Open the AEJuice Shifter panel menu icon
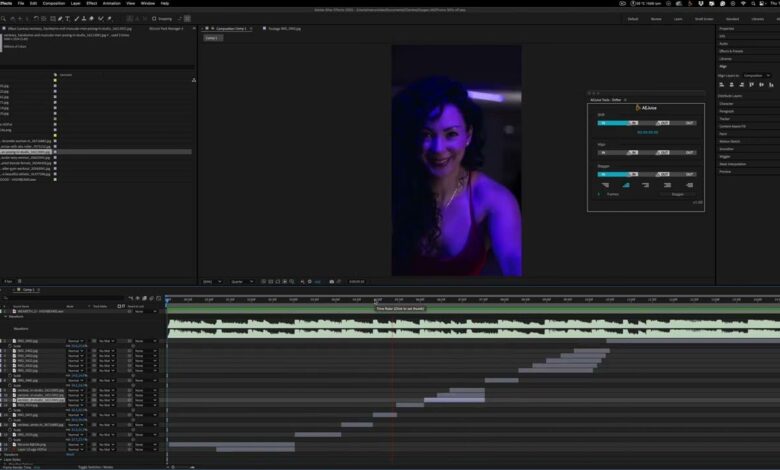The width and height of the screenshot is (780, 470). tap(625, 100)
